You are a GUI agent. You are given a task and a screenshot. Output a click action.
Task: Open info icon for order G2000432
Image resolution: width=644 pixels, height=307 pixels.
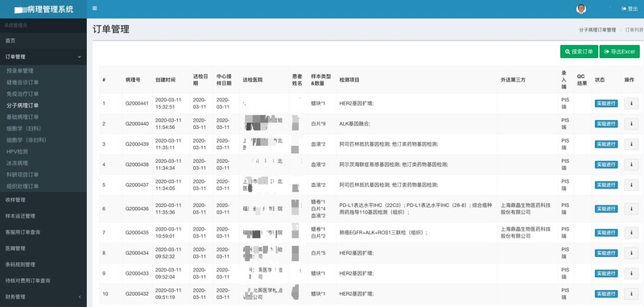pos(631,294)
